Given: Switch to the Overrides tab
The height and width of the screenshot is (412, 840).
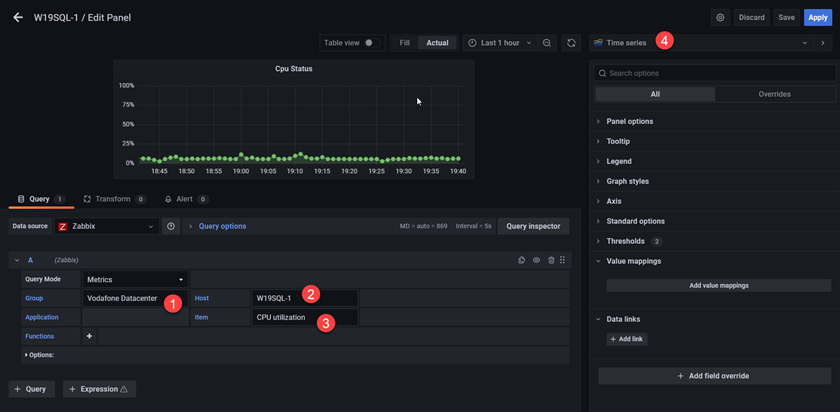Looking at the screenshot, I should pos(774,94).
